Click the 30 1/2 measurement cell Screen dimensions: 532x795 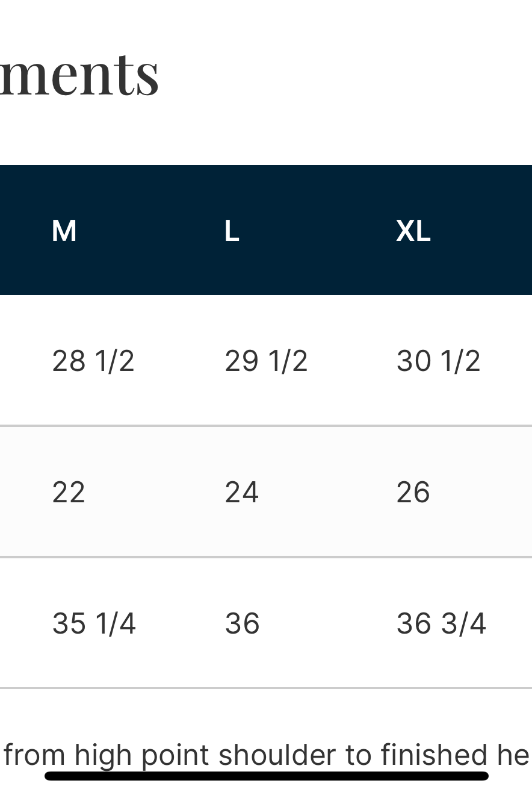click(x=438, y=361)
